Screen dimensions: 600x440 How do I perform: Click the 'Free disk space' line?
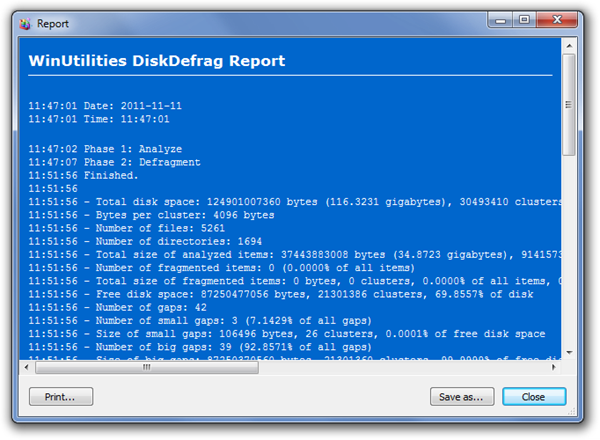tap(281, 294)
